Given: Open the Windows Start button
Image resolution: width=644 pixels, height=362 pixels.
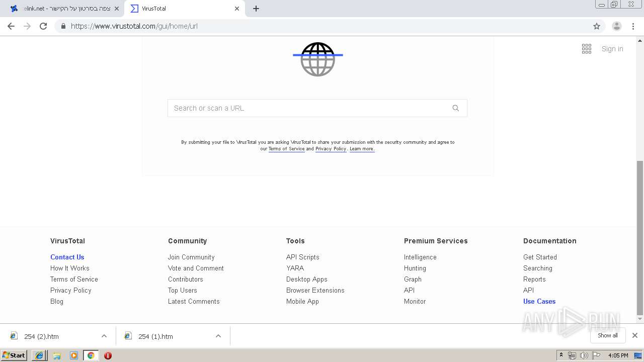Looking at the screenshot, I should click(14, 355).
